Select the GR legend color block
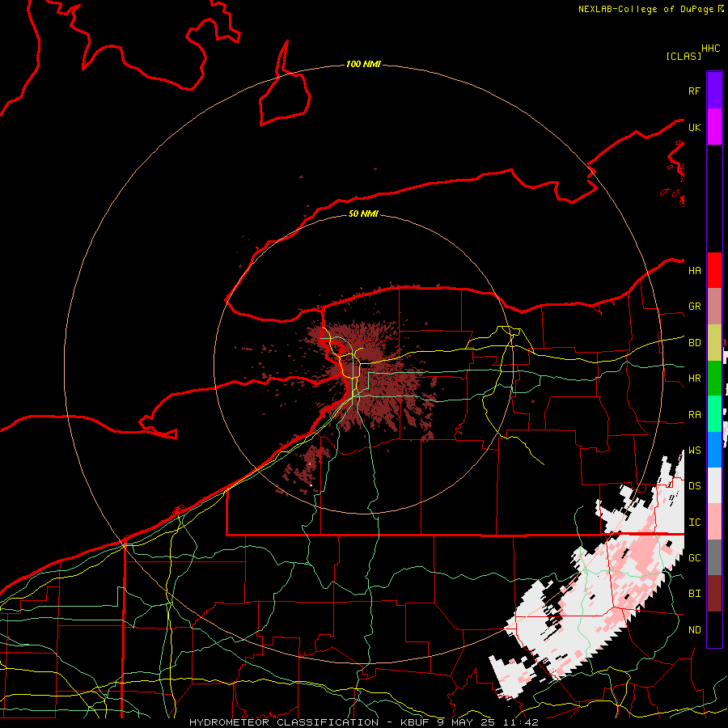The width and height of the screenshot is (728, 728). [714, 307]
